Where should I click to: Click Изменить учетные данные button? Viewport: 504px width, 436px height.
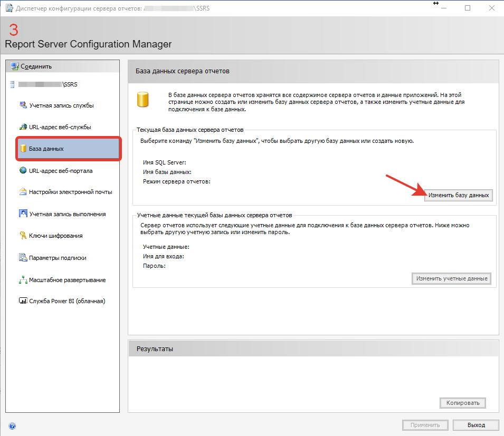[452, 278]
